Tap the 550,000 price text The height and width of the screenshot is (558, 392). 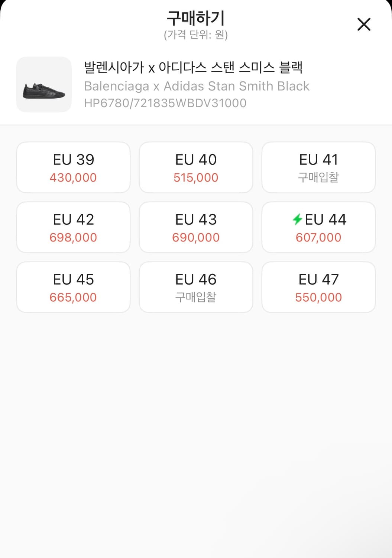[x=318, y=298]
